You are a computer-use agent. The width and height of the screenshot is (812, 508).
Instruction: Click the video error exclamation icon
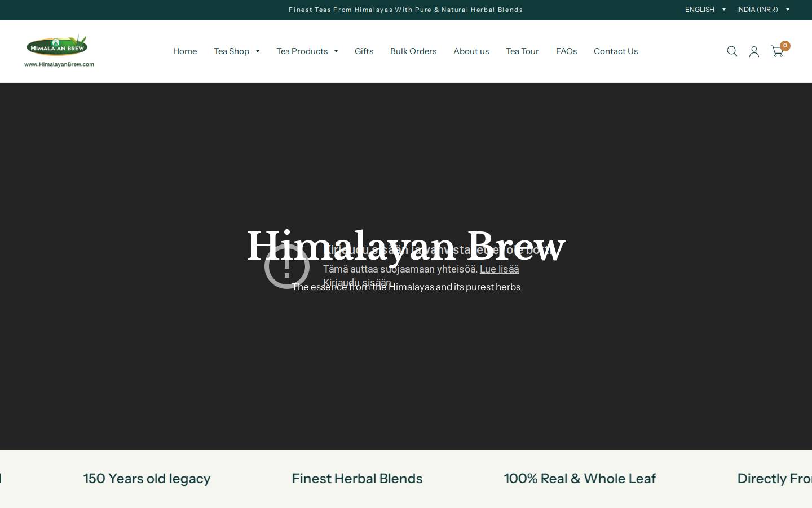click(x=287, y=266)
